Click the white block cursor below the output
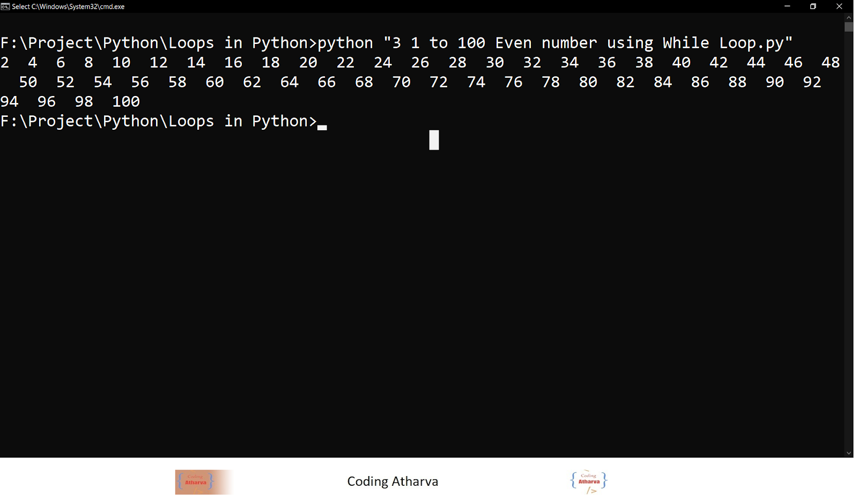Viewport: 858px width, 504px height. [433, 139]
